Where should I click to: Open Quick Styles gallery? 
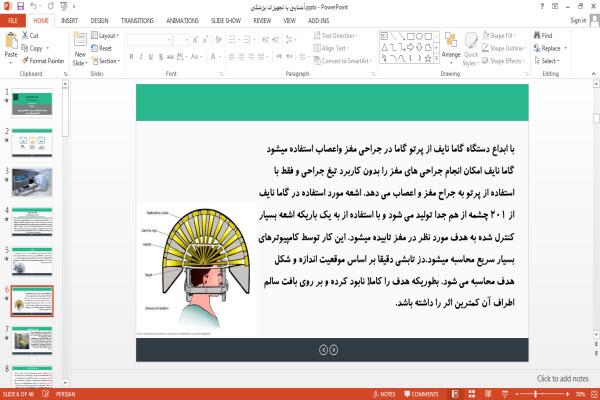tap(471, 49)
